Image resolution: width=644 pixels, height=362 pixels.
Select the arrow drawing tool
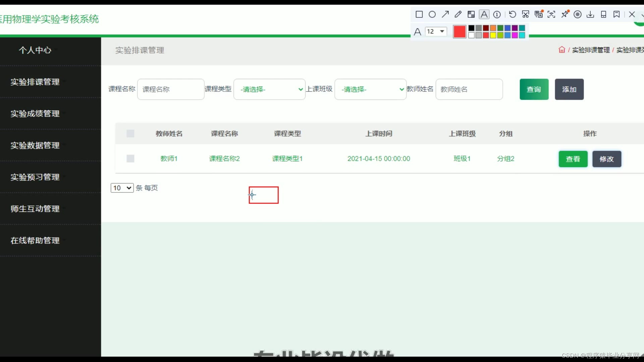445,14
